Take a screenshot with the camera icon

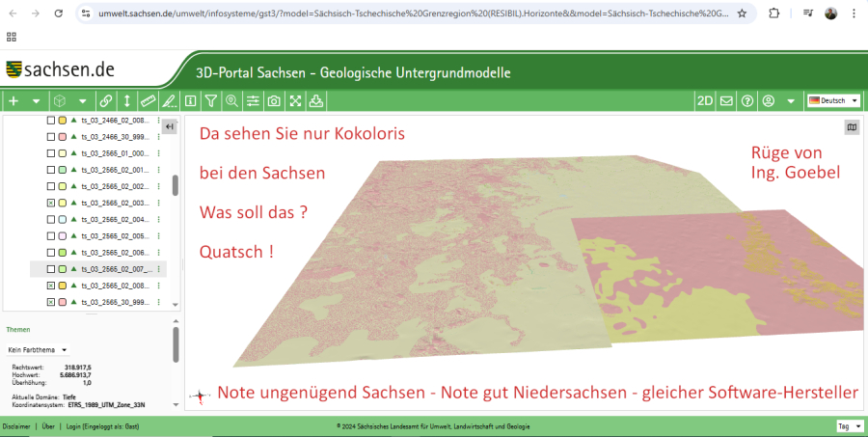274,100
